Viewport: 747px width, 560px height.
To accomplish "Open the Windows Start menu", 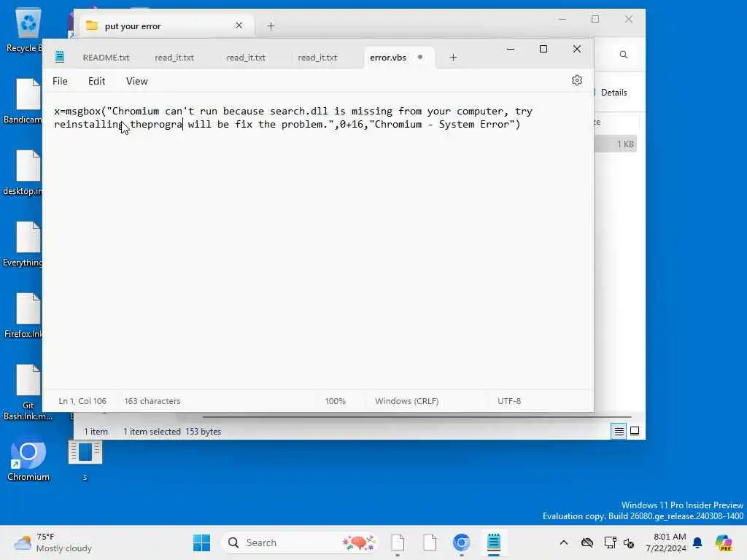I will pos(201,542).
